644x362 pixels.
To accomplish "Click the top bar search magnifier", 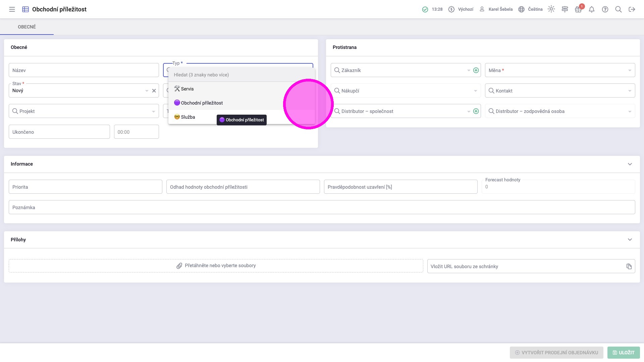I will pyautogui.click(x=619, y=9).
